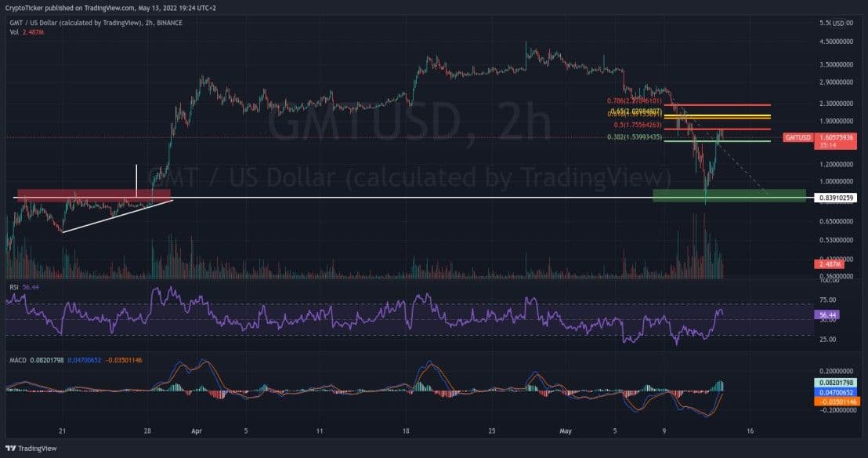Image resolution: width=868 pixels, height=458 pixels.
Task: Click the USD currency label on price axis
Action: (x=838, y=23)
